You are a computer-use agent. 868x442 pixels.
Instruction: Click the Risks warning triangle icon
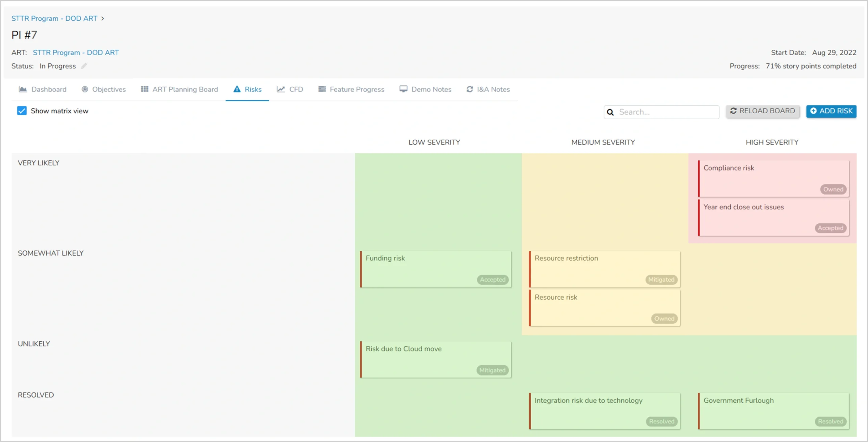click(237, 89)
